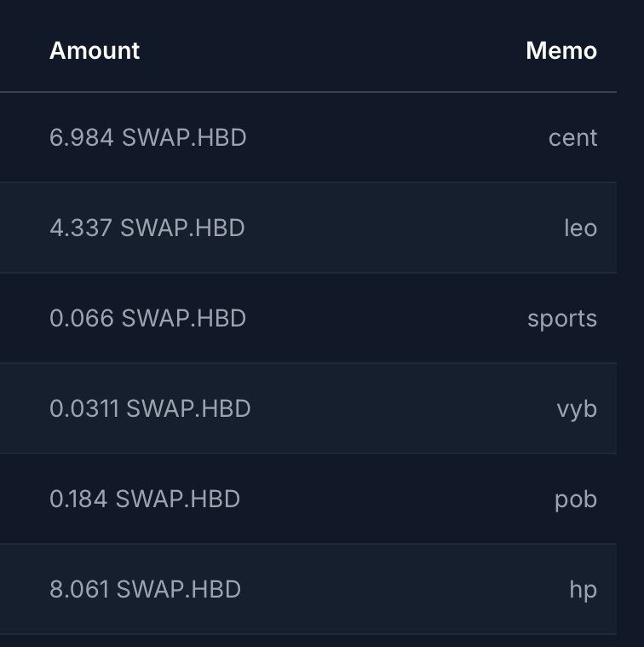Click SWAP.HBD token in the vyb row
Screen dimensions: 644x647
[188, 408]
